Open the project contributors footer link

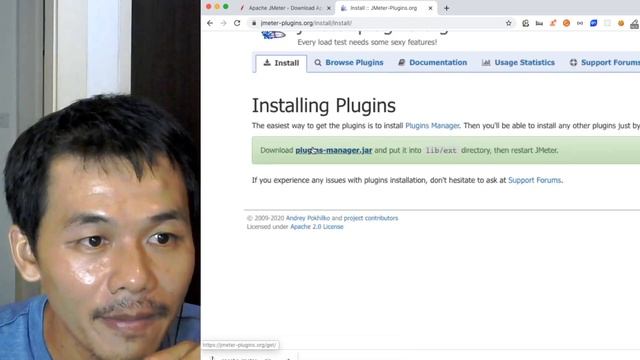[x=371, y=218]
